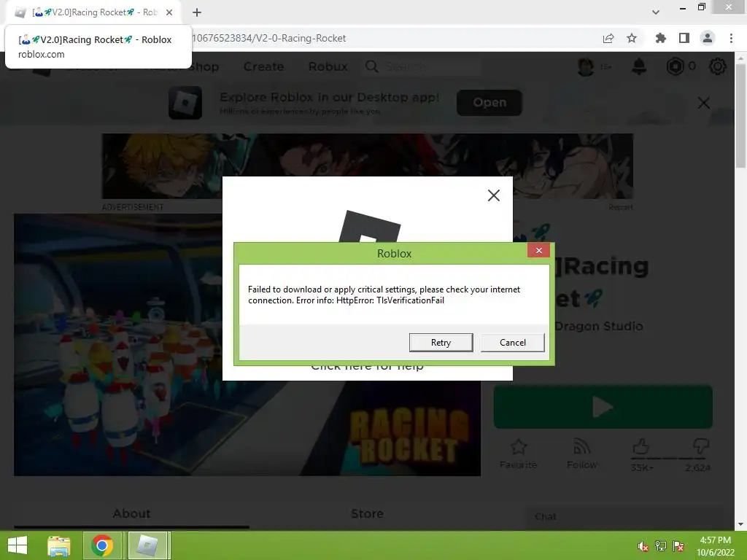Like the game with thumbs up
Screen dimensions: 747x560
(640, 447)
